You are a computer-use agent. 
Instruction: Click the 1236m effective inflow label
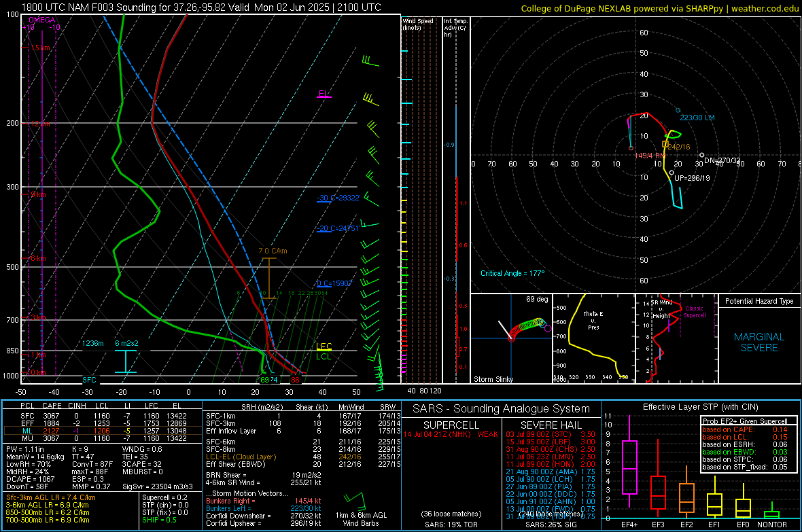pos(92,343)
